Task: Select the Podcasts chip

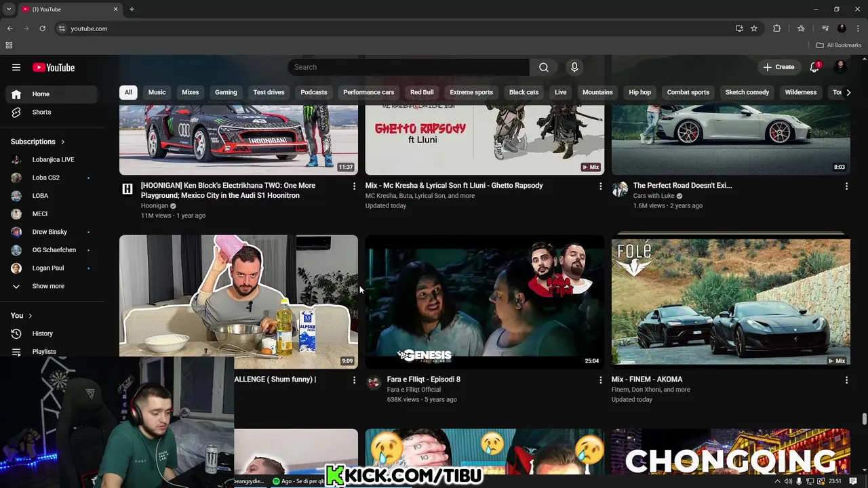Action: click(x=314, y=92)
